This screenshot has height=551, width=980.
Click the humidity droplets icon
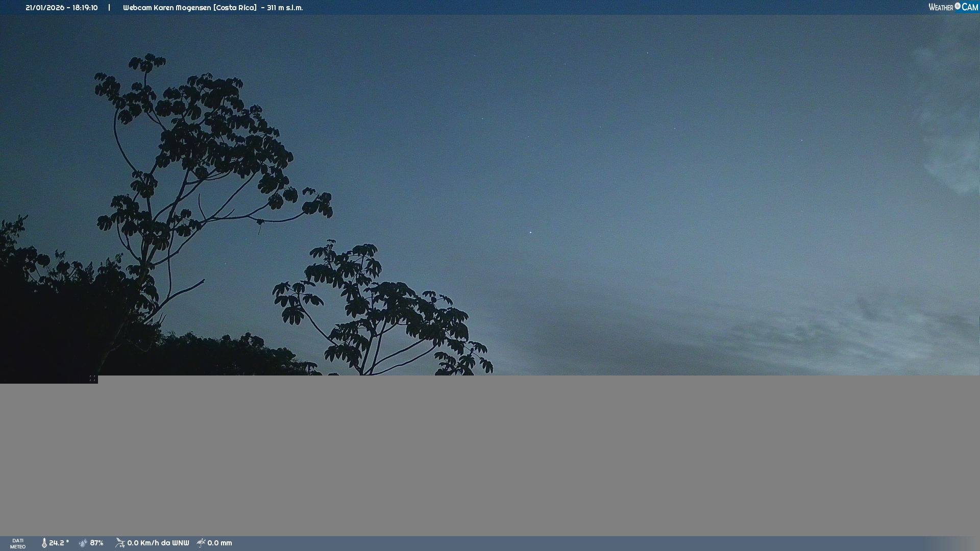(x=83, y=543)
